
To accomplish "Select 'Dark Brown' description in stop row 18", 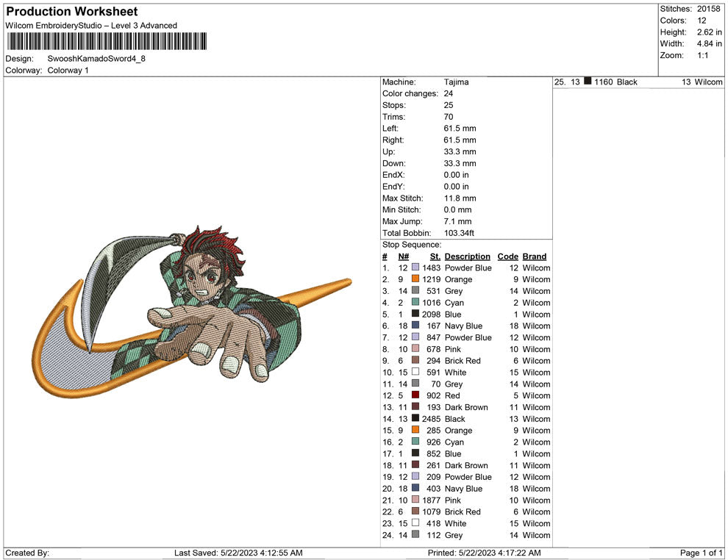I will pyautogui.click(x=466, y=465).
